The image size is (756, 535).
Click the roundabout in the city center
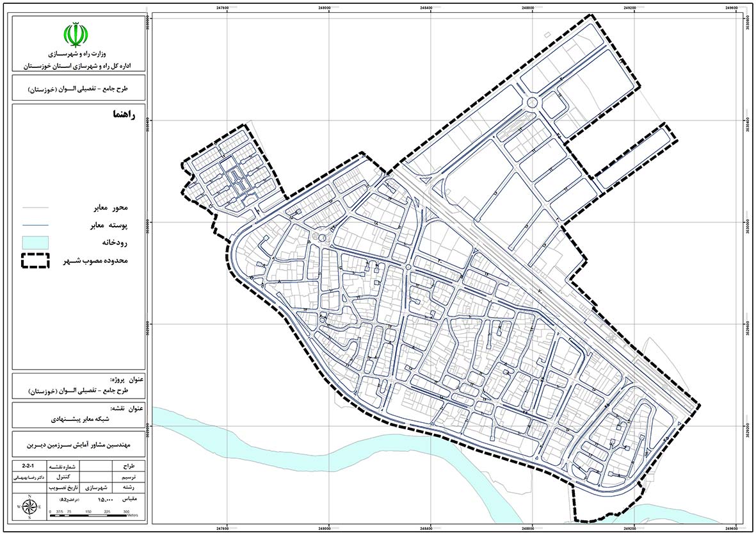(408, 267)
